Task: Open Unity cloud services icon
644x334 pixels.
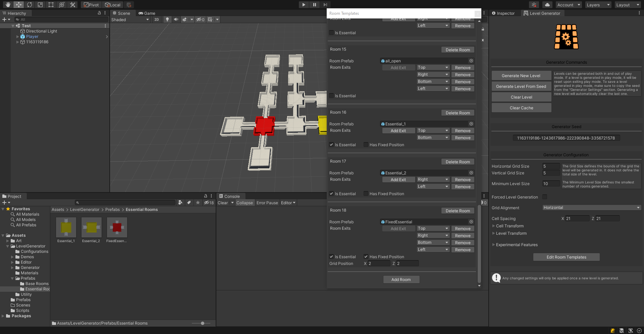Action: tap(547, 5)
